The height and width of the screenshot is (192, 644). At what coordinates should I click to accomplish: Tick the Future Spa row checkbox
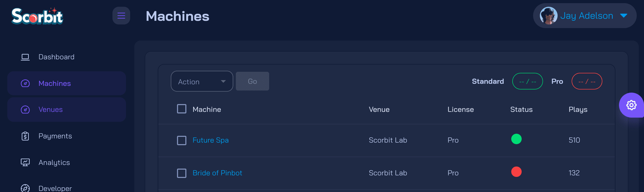click(x=182, y=140)
